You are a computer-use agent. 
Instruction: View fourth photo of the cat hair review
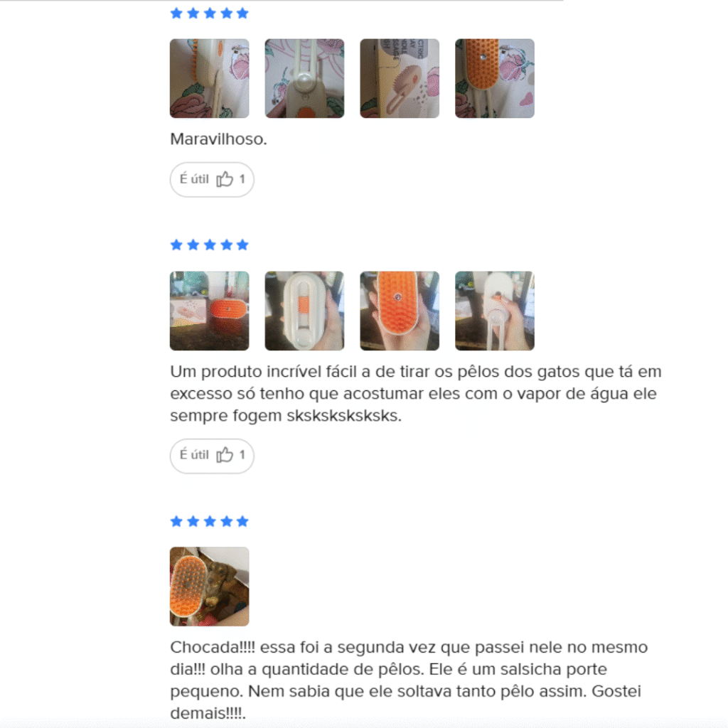[x=495, y=311]
